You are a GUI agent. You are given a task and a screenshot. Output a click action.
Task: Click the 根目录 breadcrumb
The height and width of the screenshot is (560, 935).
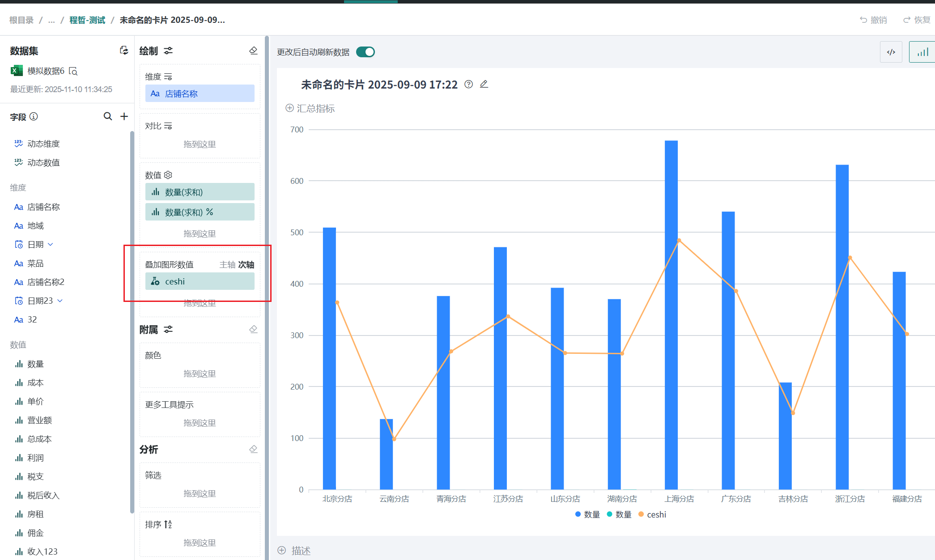[21, 20]
